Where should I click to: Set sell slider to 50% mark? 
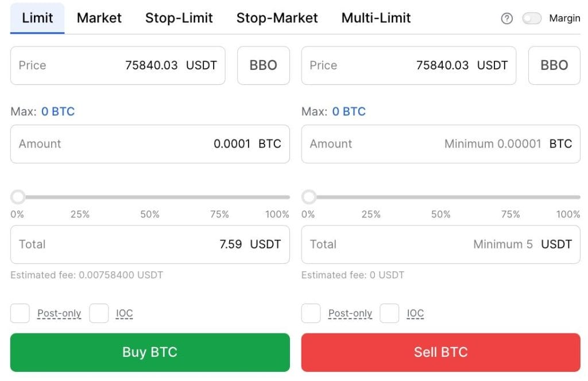441,197
